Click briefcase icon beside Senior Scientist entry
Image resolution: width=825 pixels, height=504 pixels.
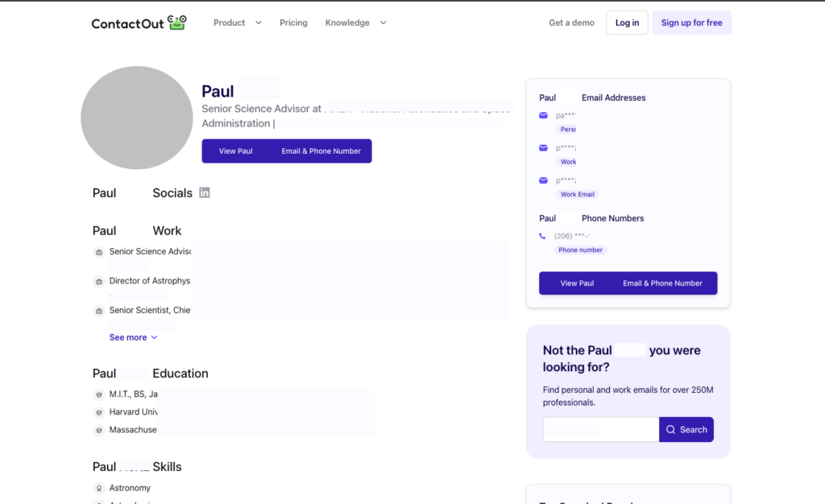(99, 311)
